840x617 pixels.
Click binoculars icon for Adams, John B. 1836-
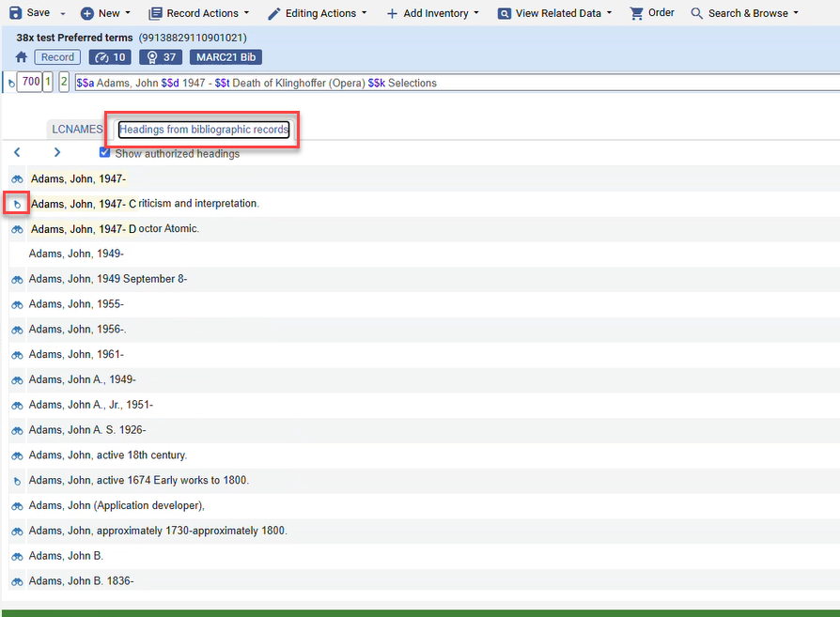pos(17,581)
